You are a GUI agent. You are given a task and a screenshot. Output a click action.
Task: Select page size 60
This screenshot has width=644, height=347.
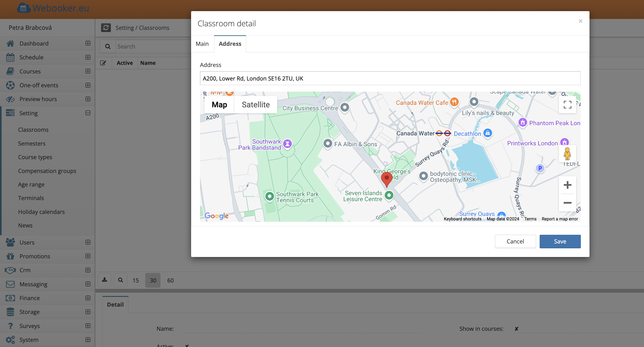pyautogui.click(x=170, y=280)
